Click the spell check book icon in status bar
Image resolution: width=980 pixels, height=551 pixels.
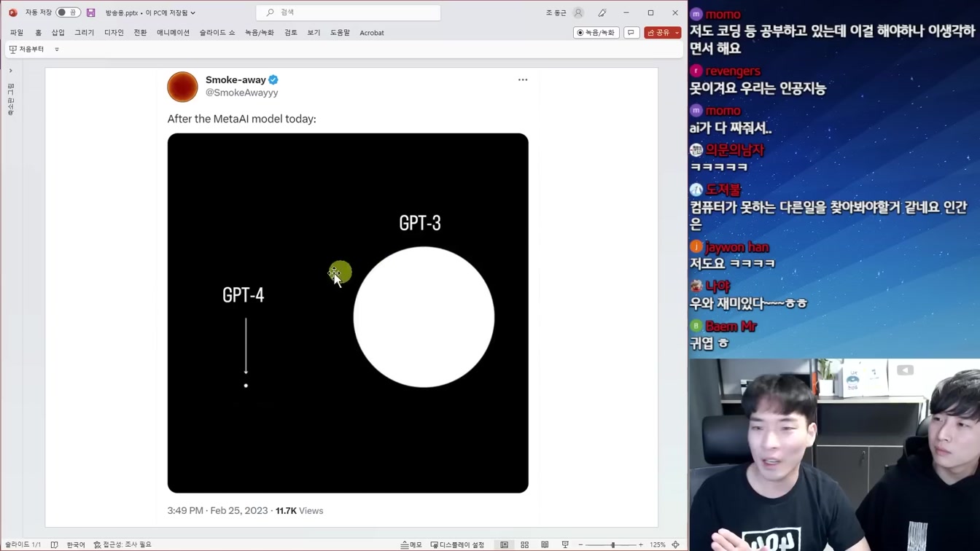(x=55, y=544)
